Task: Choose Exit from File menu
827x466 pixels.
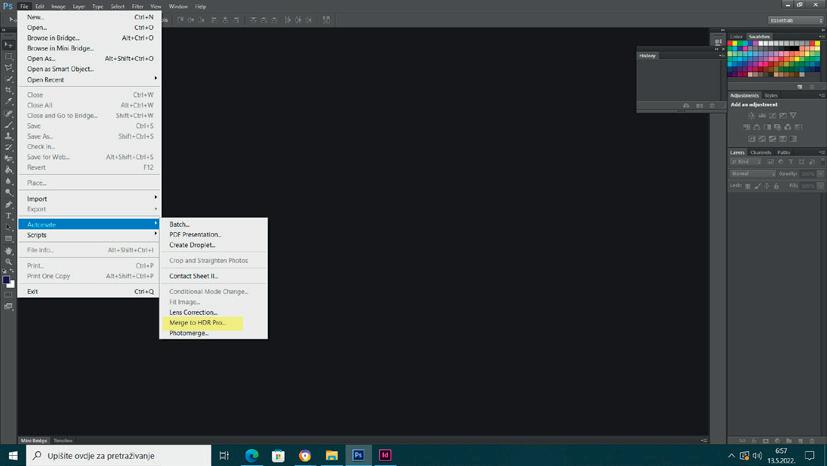Action: (x=89, y=292)
